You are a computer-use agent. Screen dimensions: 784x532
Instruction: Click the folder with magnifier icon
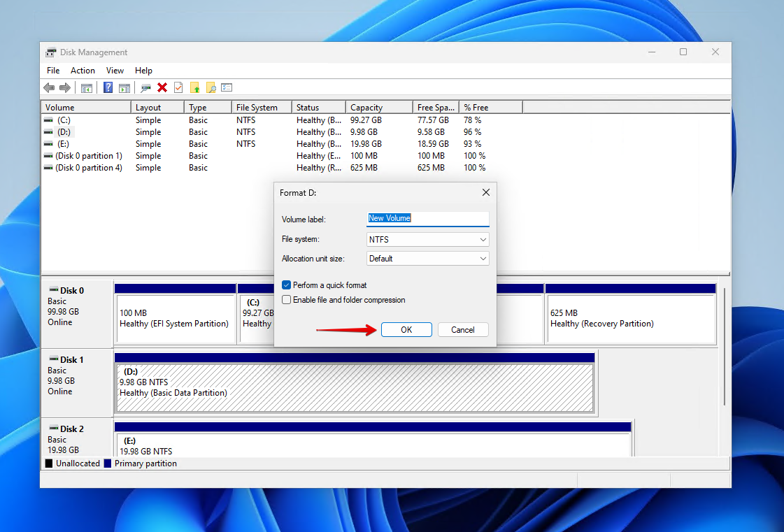point(211,88)
